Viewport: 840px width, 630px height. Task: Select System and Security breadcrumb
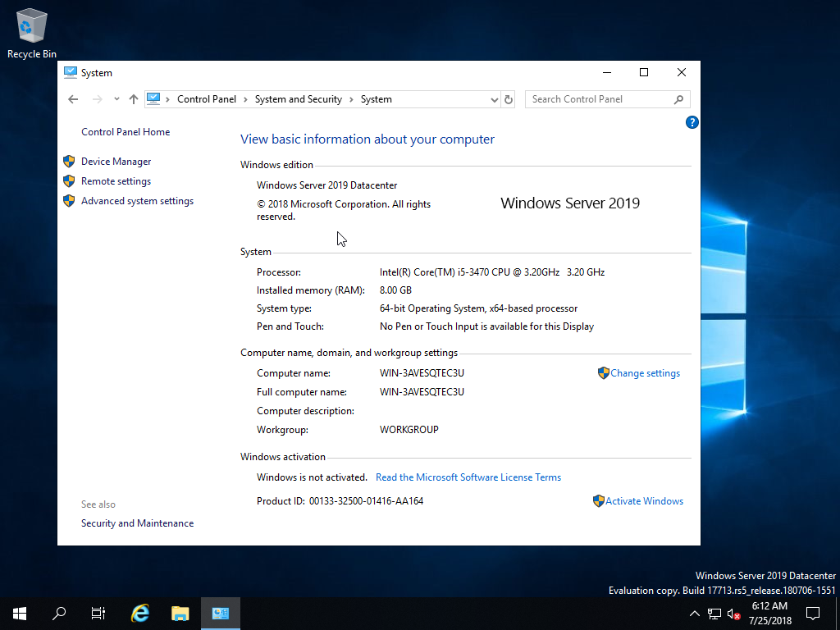[x=298, y=99]
